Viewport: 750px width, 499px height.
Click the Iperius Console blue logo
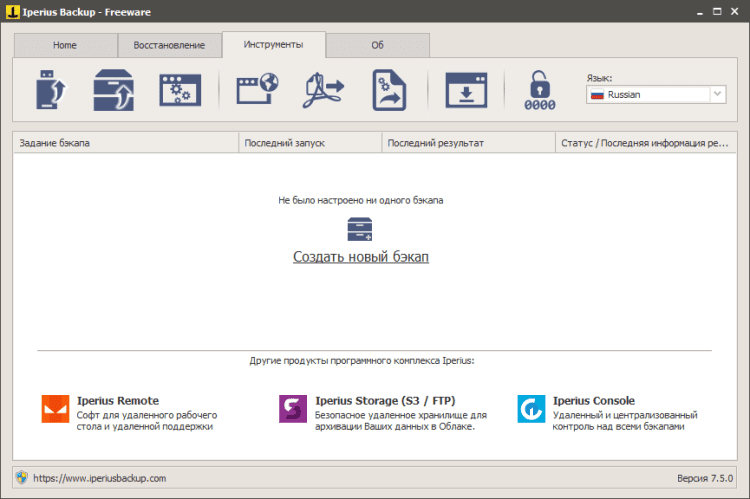pos(531,409)
